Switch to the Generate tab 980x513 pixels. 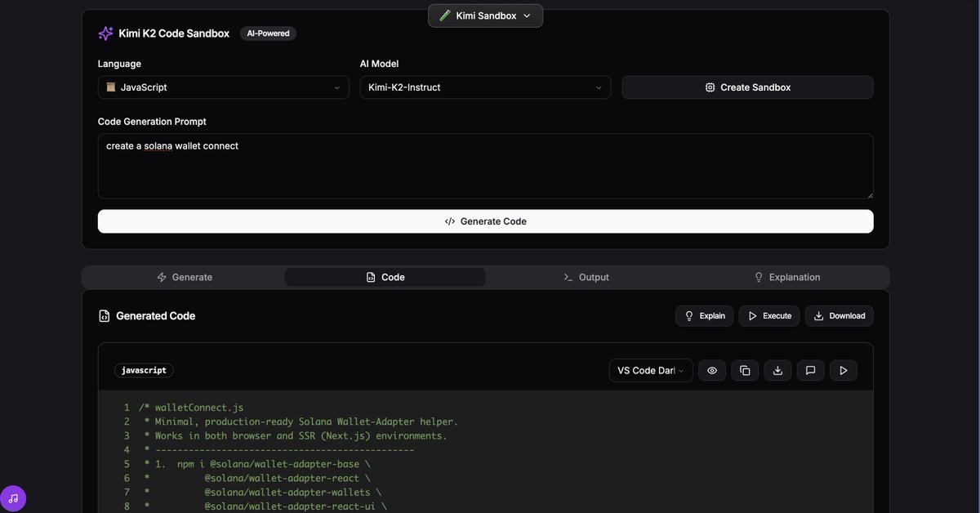coord(185,277)
